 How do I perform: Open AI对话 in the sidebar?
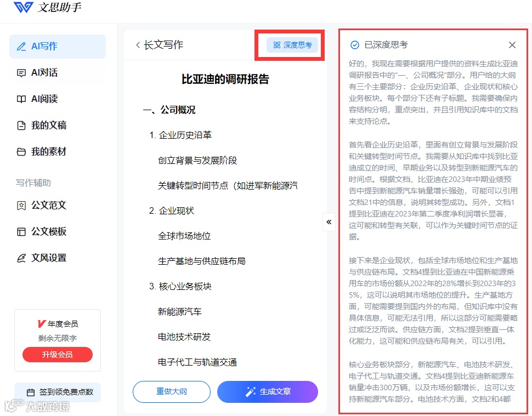pyautogui.click(x=58, y=72)
